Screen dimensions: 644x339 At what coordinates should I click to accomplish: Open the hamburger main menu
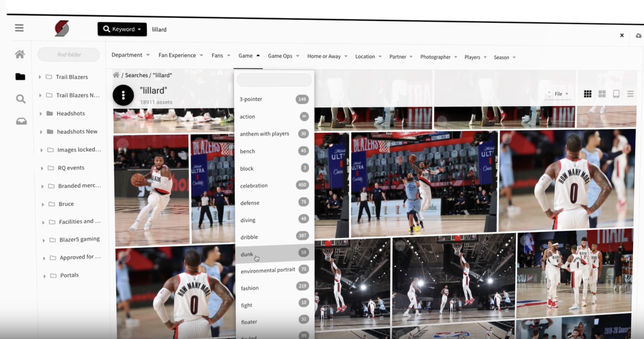coord(19,28)
